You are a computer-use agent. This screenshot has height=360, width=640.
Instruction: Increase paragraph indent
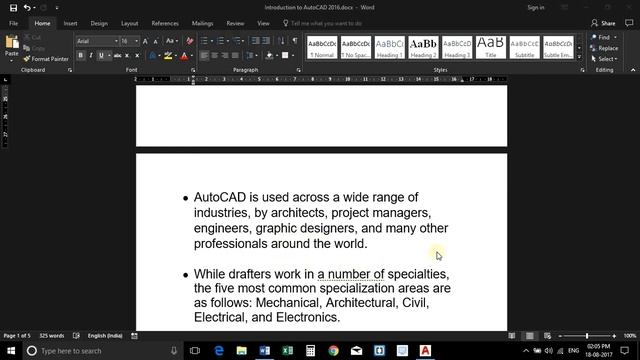tap(266, 41)
